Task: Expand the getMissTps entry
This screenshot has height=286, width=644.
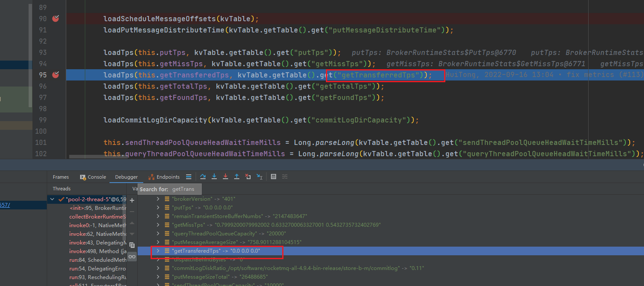Action: (158, 225)
